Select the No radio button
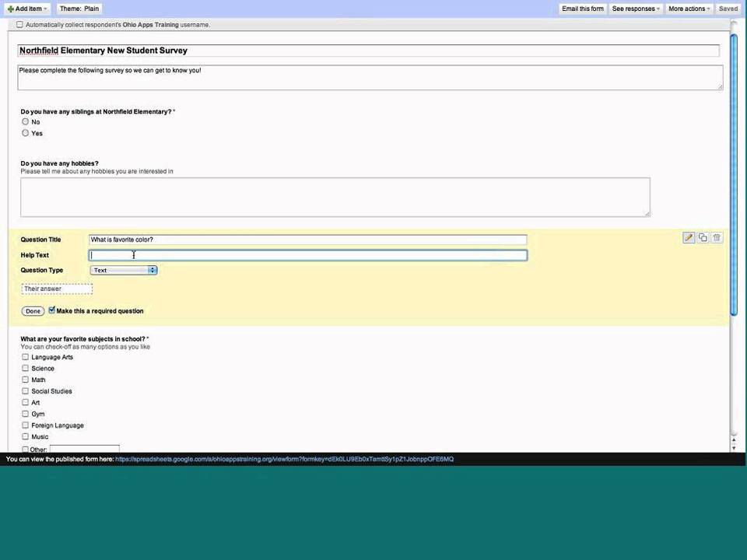 coord(25,121)
